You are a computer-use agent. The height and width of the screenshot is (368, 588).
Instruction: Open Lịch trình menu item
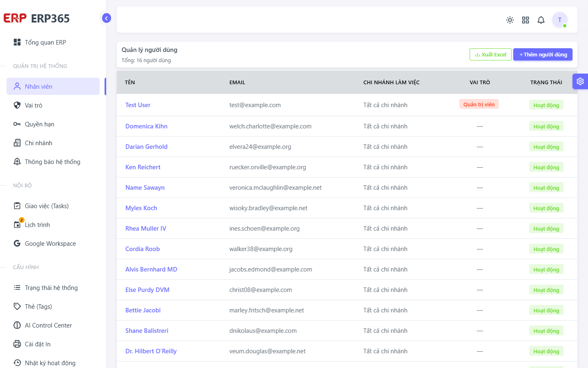(53, 224)
